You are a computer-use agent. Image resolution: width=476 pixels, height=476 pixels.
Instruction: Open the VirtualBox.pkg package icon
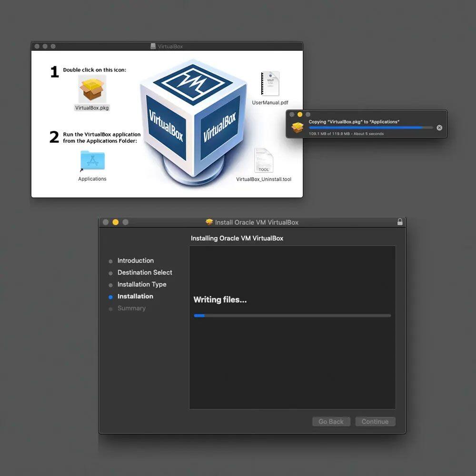(x=92, y=89)
